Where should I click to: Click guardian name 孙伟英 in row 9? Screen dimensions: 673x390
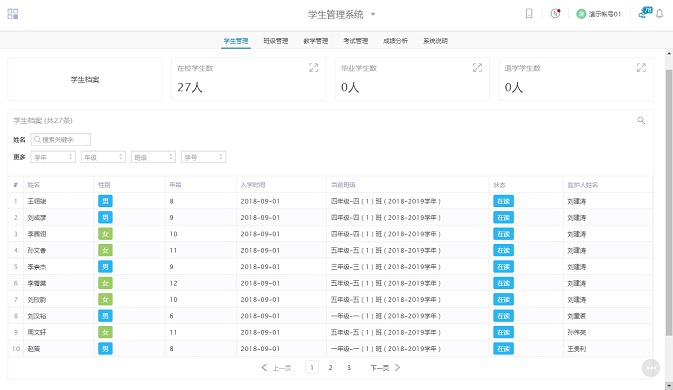[x=576, y=333]
